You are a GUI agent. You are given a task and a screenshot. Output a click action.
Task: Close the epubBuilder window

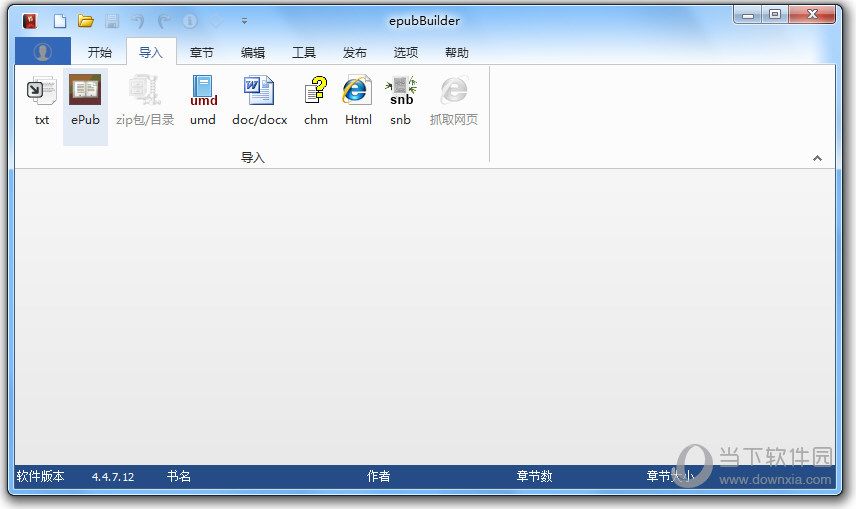[812, 15]
